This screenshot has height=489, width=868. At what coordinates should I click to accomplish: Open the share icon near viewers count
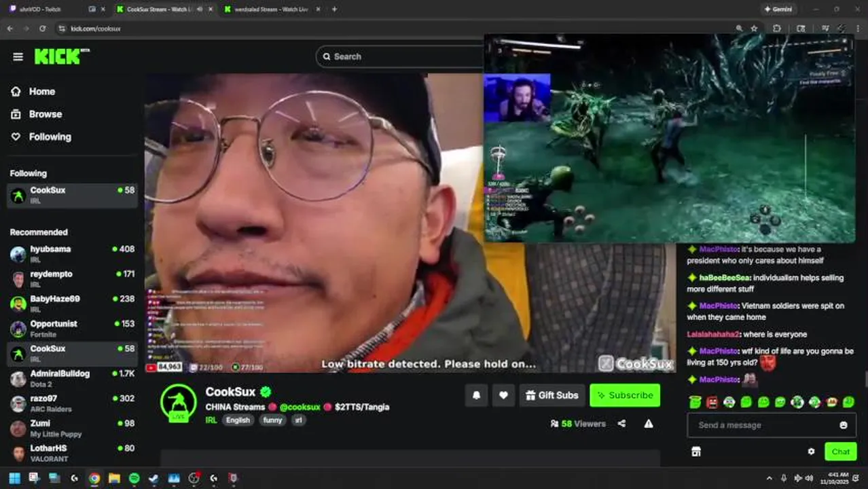(621, 424)
